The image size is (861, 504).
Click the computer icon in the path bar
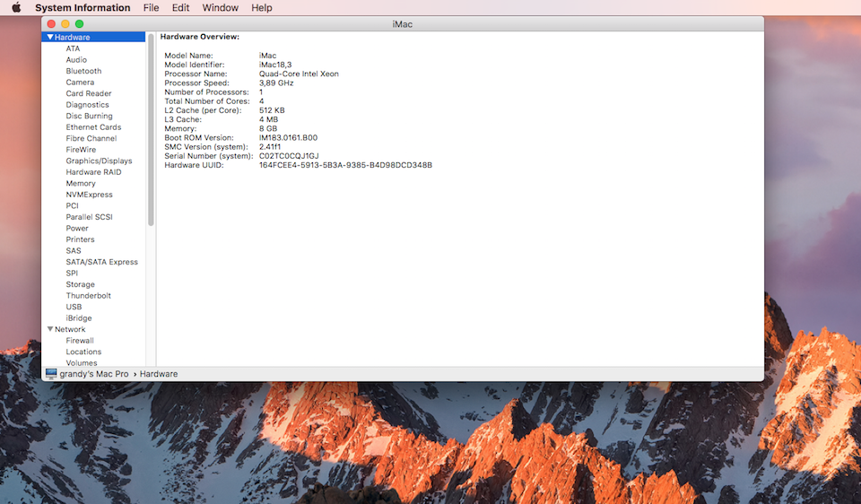(51, 373)
